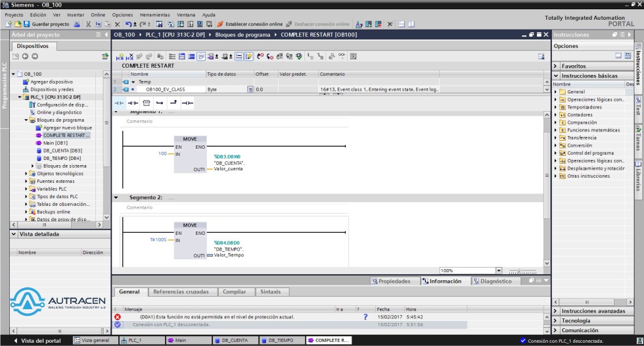
Task: Insert empty box instruction
Action: (x=146, y=103)
